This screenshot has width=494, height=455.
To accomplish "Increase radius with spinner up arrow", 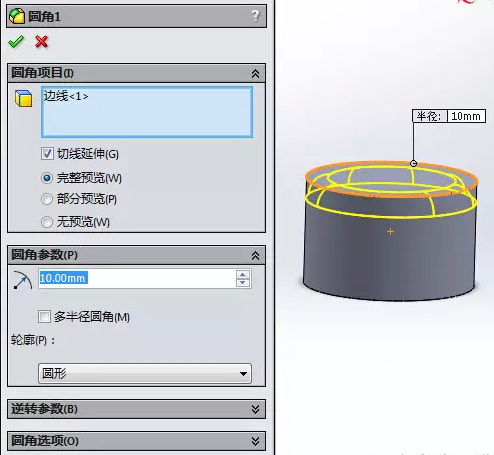I will [243, 275].
